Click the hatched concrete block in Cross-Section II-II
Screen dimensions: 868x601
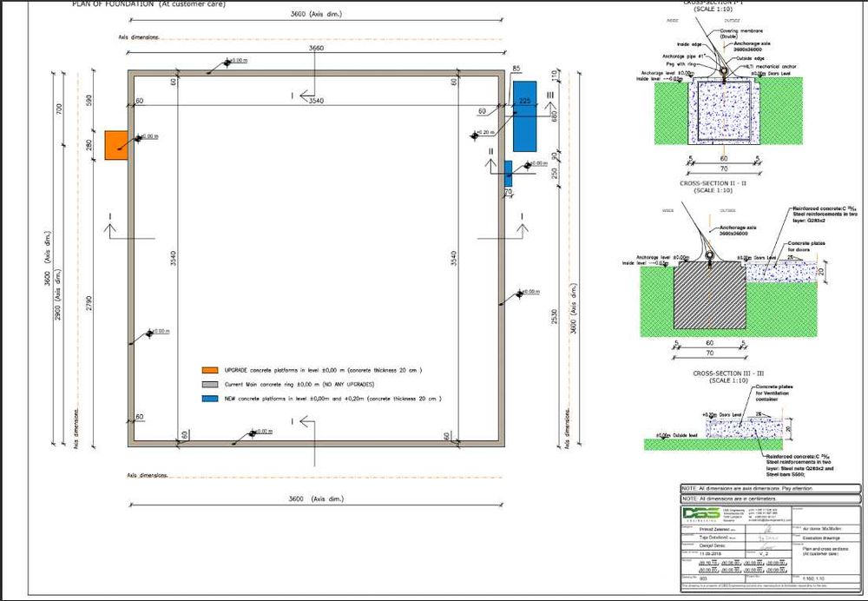[x=710, y=295]
